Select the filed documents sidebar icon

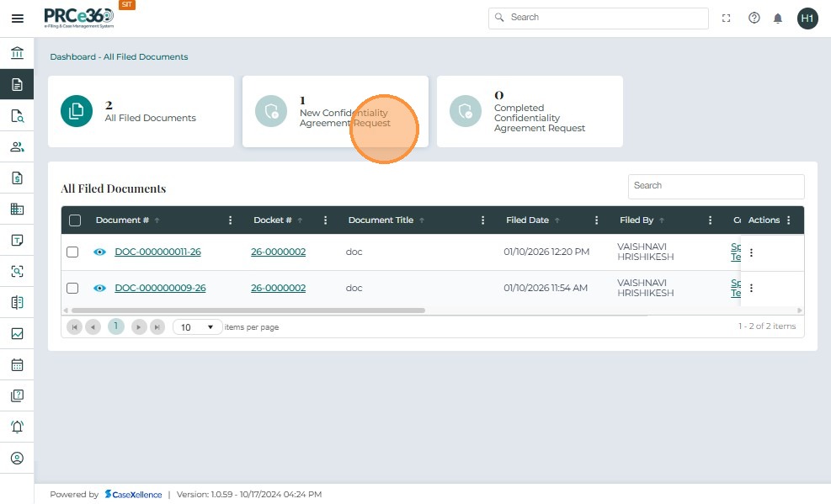tap(17, 84)
